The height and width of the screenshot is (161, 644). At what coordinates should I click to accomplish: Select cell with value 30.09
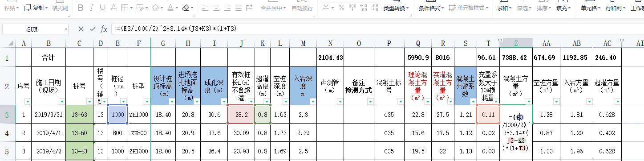tap(241, 133)
